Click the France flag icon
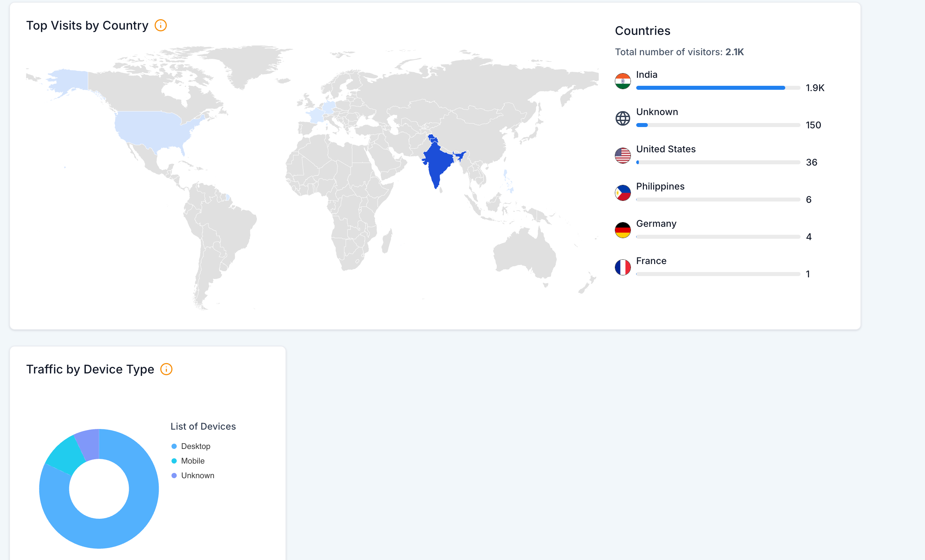 tap(623, 267)
